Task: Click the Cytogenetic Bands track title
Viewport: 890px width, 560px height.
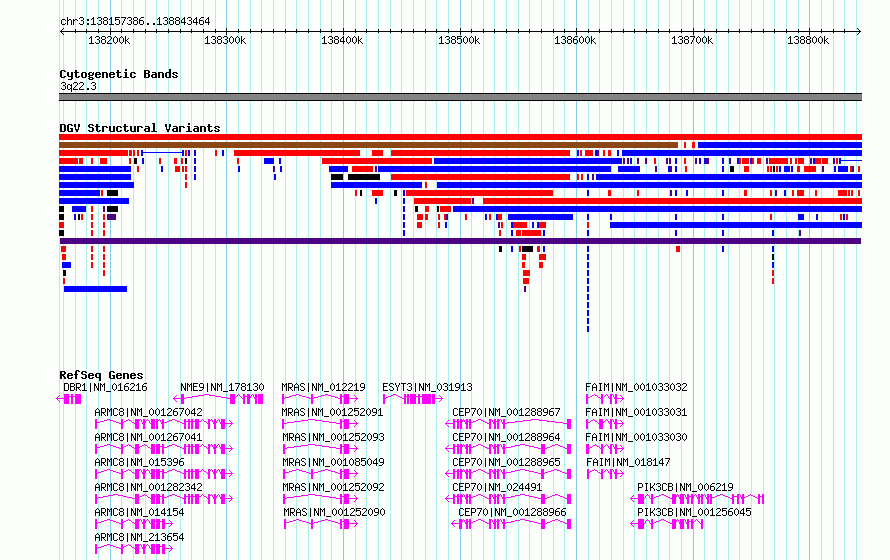Action: (119, 74)
